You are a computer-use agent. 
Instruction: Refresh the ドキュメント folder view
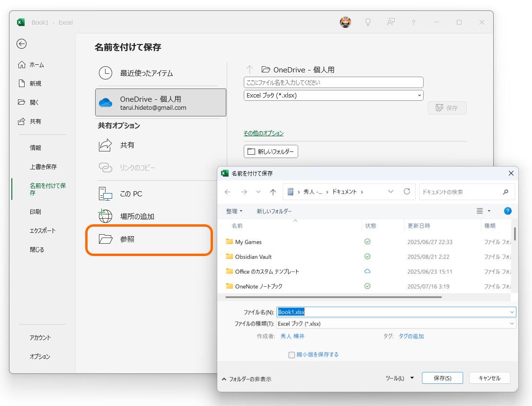407,192
